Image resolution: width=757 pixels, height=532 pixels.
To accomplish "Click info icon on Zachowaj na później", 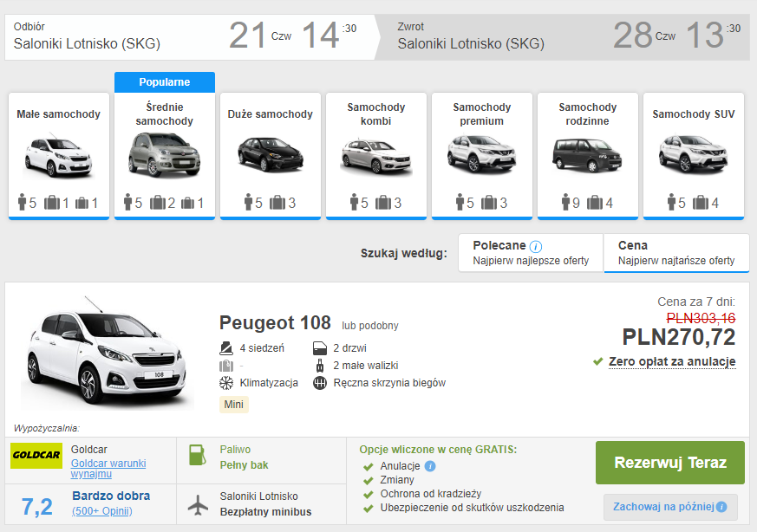I will [x=721, y=507].
